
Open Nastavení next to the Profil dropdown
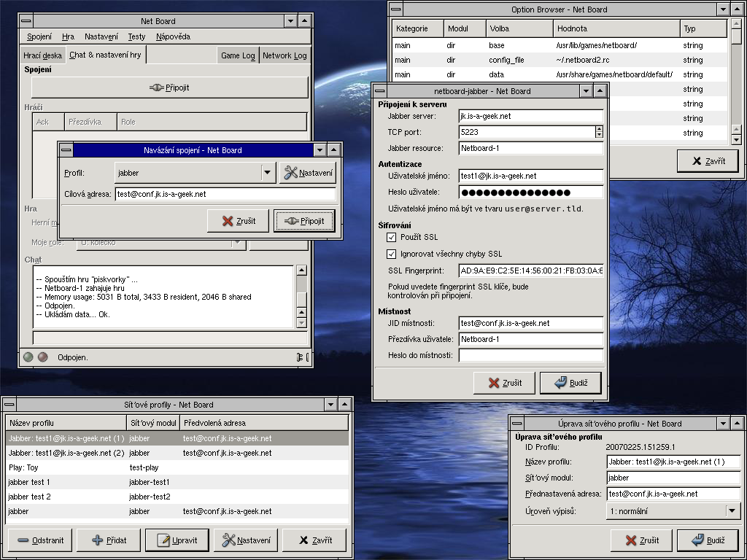point(308,173)
